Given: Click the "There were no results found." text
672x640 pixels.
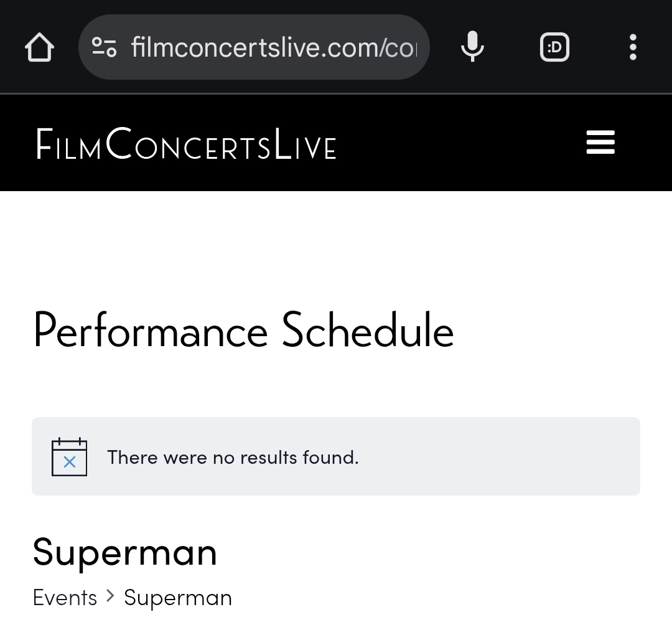Looking at the screenshot, I should (233, 458).
